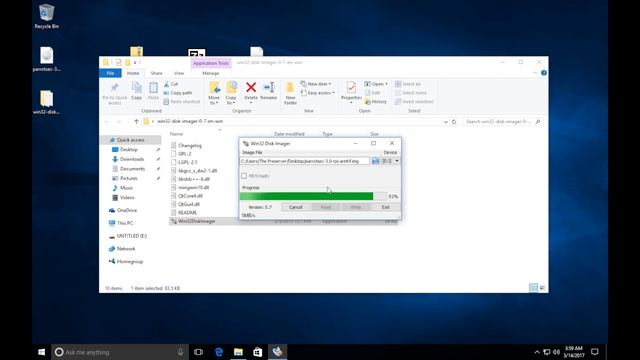Select the Changelog file
640x360 pixels.
pyautogui.click(x=190, y=145)
